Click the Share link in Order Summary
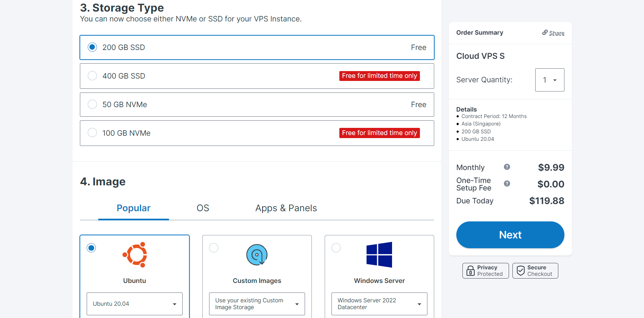Viewport: 644px width, 318px height. coord(557,33)
